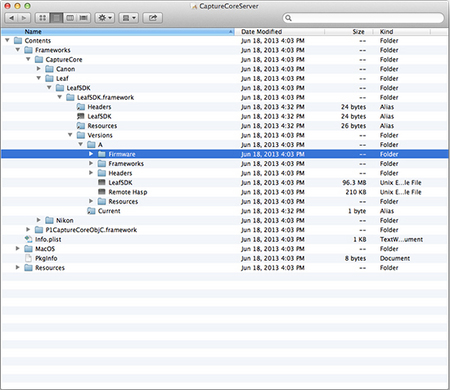Screen dimensions: 450x390
Task: Sort by the Kind column header
Action: point(401,32)
